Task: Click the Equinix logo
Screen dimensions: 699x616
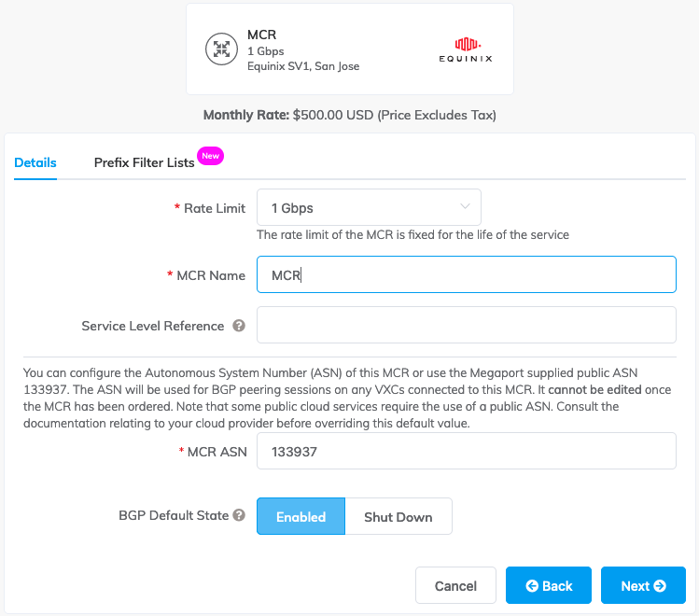Action: click(x=466, y=49)
